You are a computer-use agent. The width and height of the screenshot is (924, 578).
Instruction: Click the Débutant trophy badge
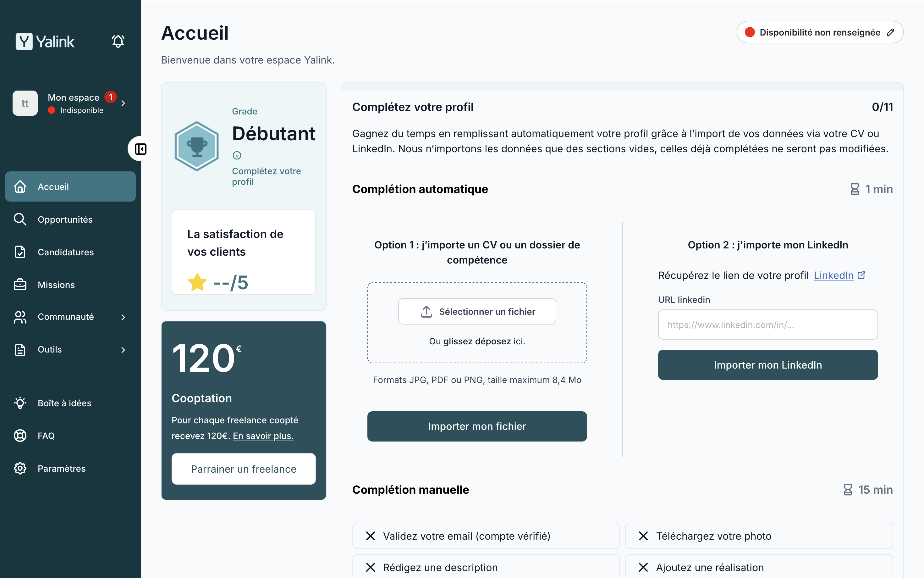tap(197, 146)
